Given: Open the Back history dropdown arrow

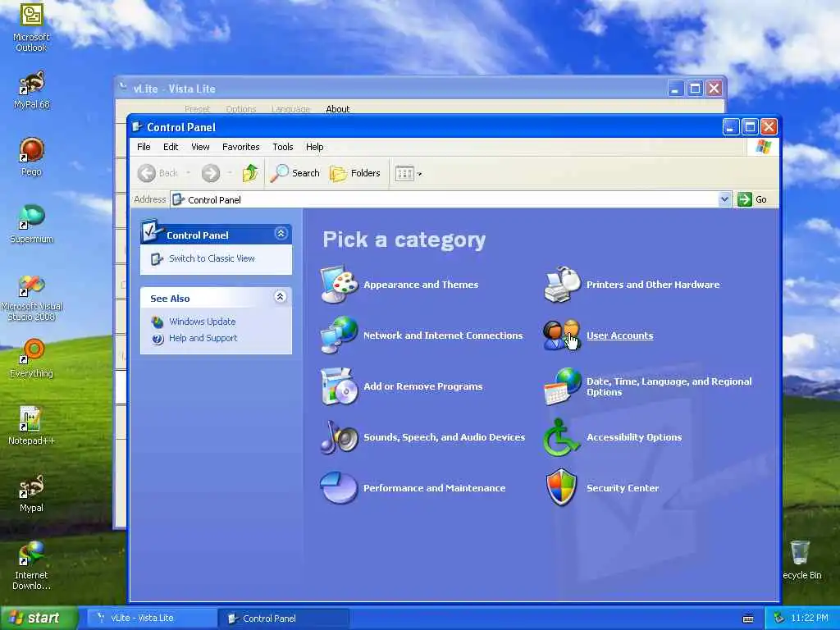Looking at the screenshot, I should (x=188, y=173).
